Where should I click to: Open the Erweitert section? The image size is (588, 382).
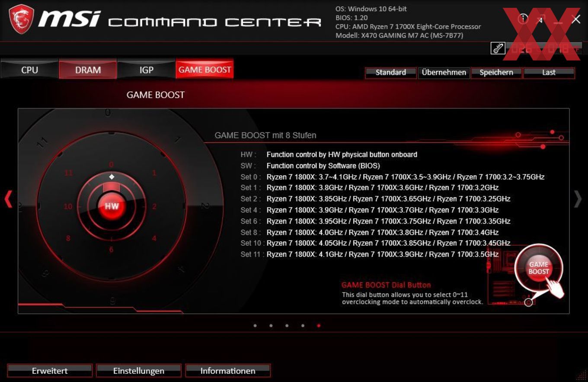tap(50, 371)
